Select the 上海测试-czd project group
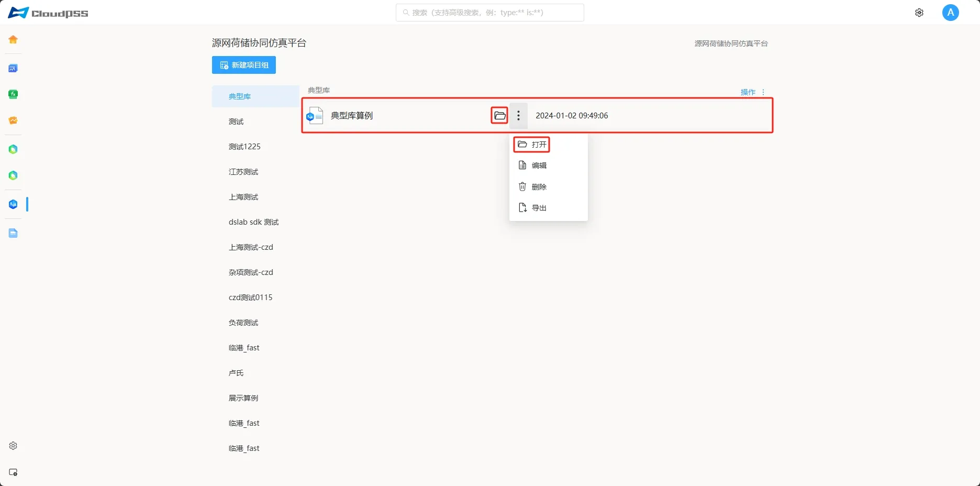 tap(255, 247)
